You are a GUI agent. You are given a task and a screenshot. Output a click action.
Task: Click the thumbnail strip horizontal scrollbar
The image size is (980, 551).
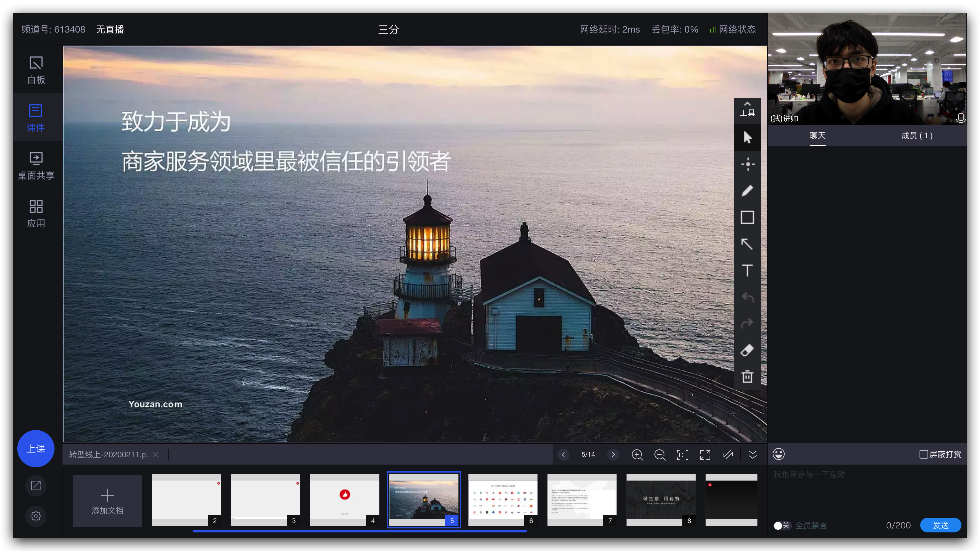coord(359,531)
